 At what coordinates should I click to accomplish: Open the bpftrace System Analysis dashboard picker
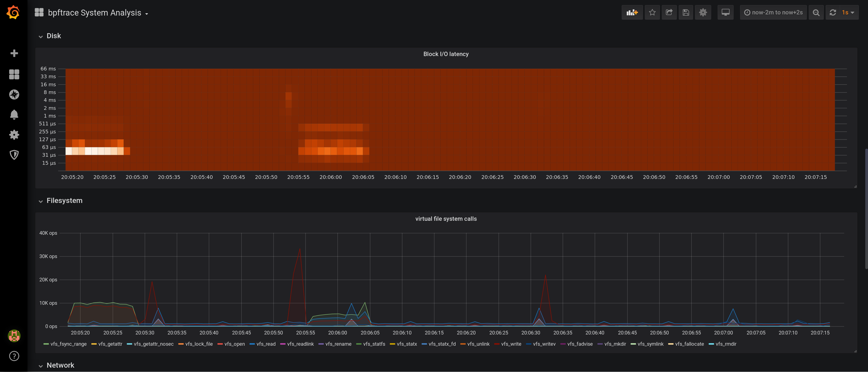click(94, 13)
